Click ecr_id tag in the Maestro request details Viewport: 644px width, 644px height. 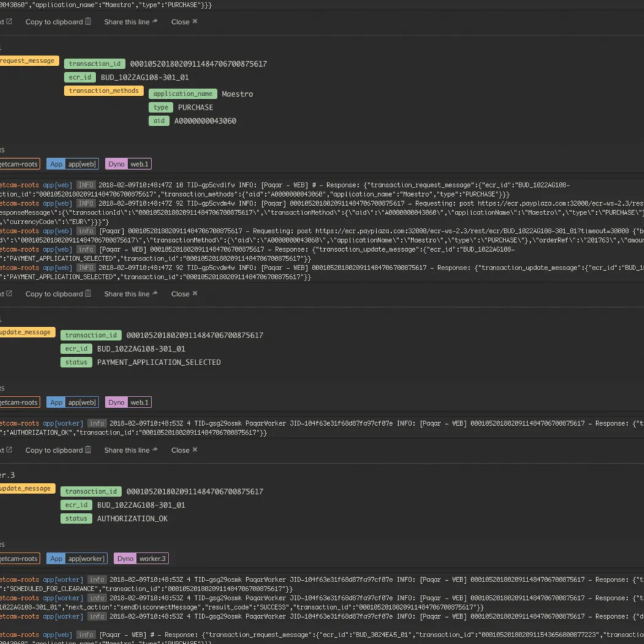(x=80, y=77)
